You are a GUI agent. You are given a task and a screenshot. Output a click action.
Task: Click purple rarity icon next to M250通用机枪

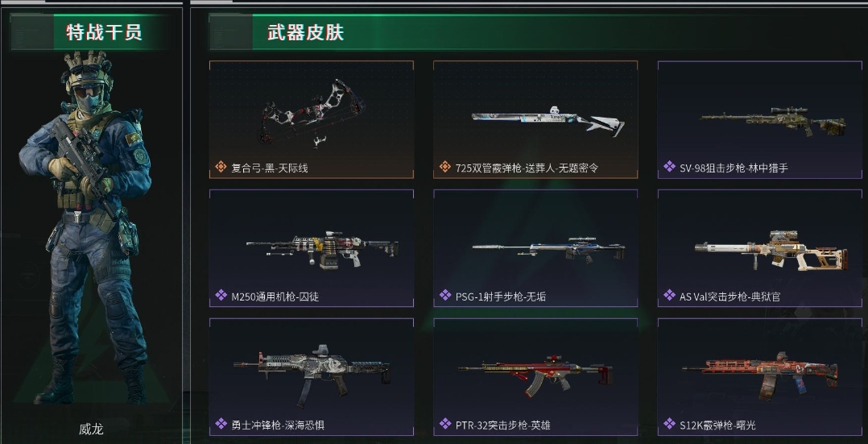pos(221,295)
